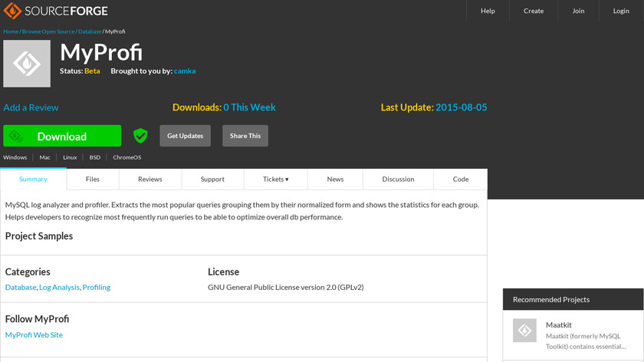This screenshot has height=362, width=644.
Task: Click the MyProfi title heading
Action: (x=101, y=53)
